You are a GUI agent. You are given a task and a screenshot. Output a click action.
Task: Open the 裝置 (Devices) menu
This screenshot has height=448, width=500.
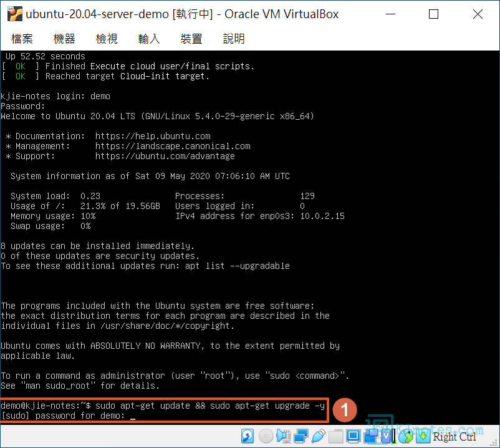191,39
